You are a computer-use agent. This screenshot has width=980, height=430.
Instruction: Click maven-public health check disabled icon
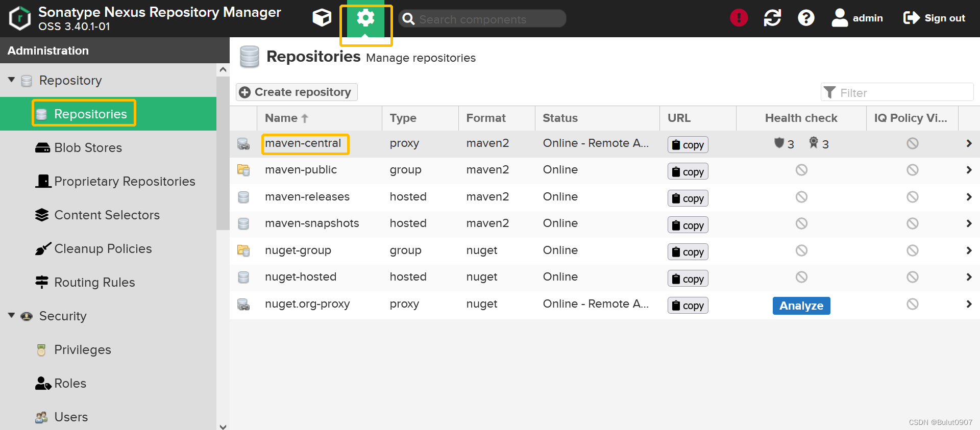[x=801, y=170]
